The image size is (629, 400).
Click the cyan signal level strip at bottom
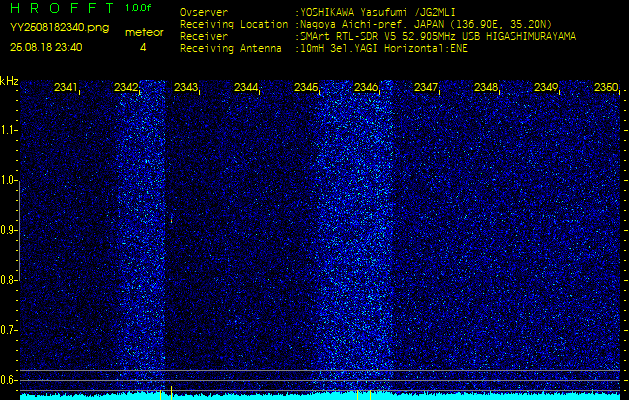pos(320,396)
